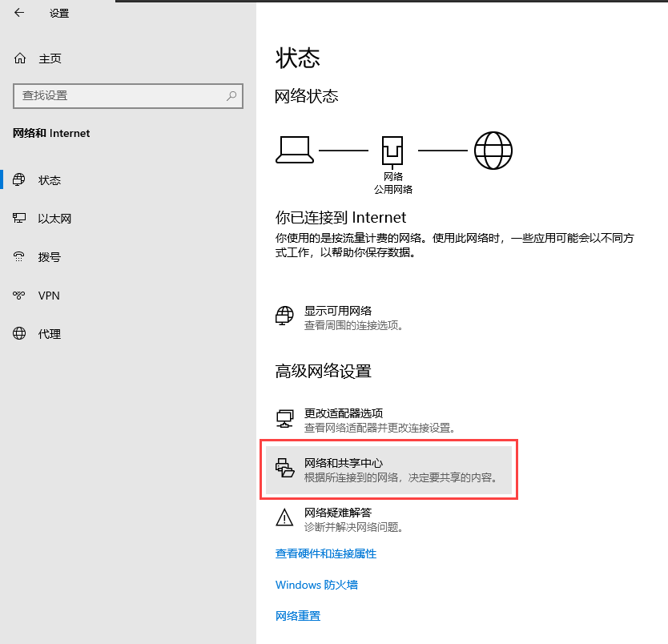The image size is (668, 644).
Task: Click the Internet globe icon in the diagram
Action: coord(493,150)
